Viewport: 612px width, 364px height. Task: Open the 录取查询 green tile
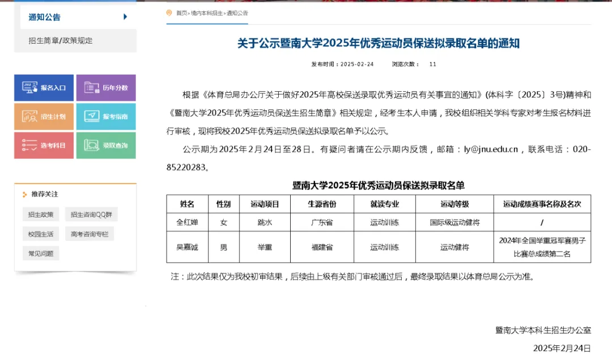[106, 145]
